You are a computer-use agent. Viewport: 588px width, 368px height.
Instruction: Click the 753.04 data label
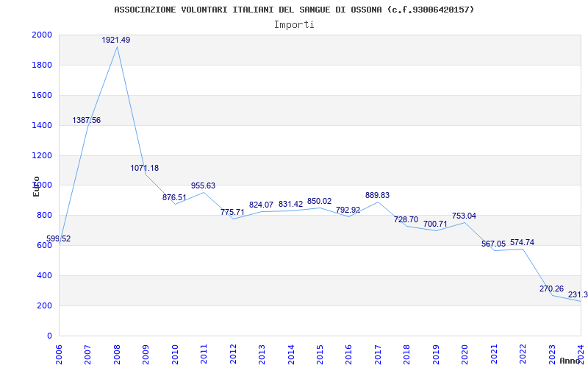tap(465, 216)
